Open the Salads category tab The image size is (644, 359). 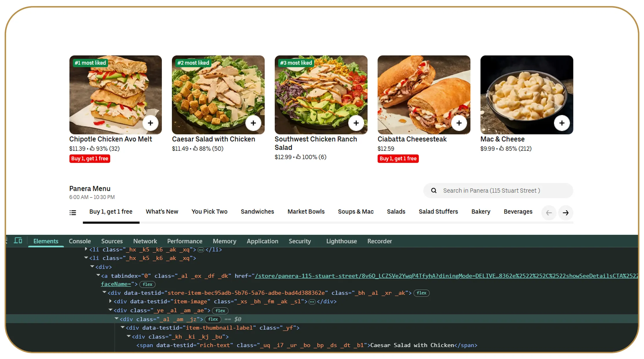coord(396,212)
